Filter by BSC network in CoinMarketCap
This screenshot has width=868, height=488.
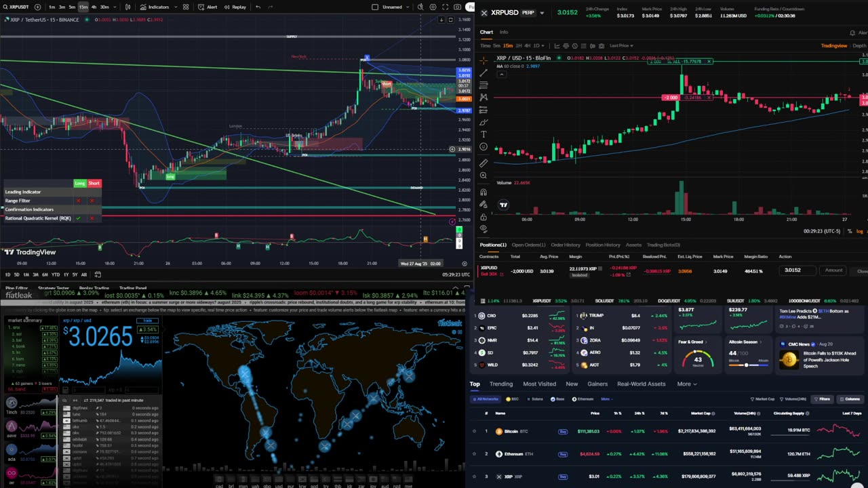(513, 399)
